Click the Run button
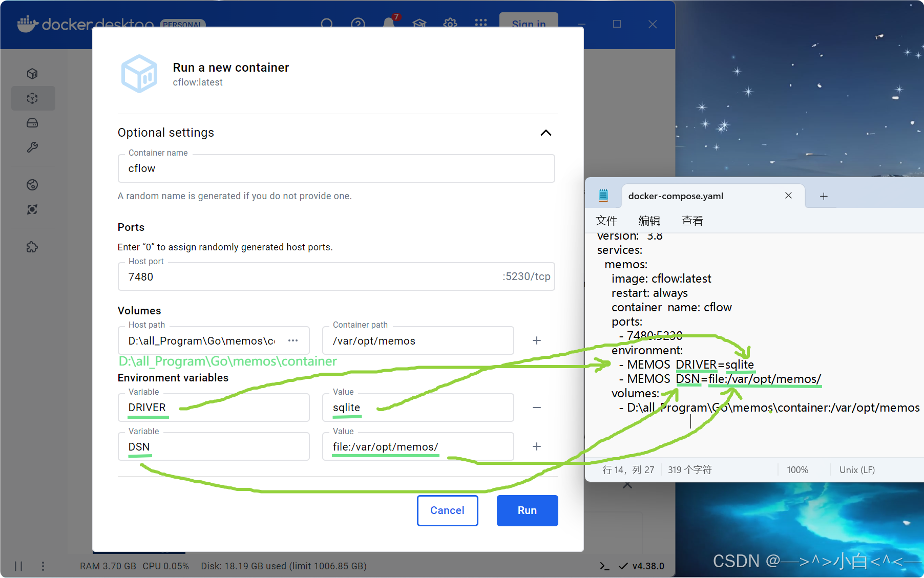The width and height of the screenshot is (924, 578). point(527,510)
